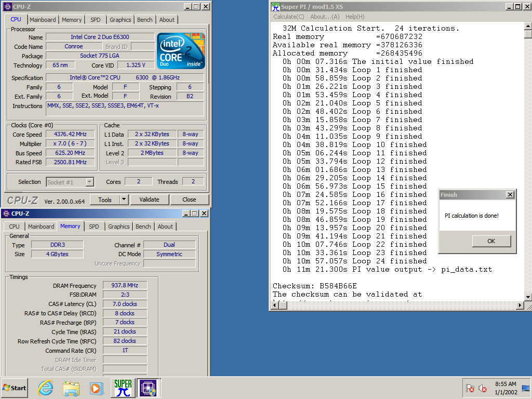Click the CPU-Z title bar icon of the top window
Image resolution: width=532 pixels, height=399 pixels.
pyautogui.click(x=7, y=7)
